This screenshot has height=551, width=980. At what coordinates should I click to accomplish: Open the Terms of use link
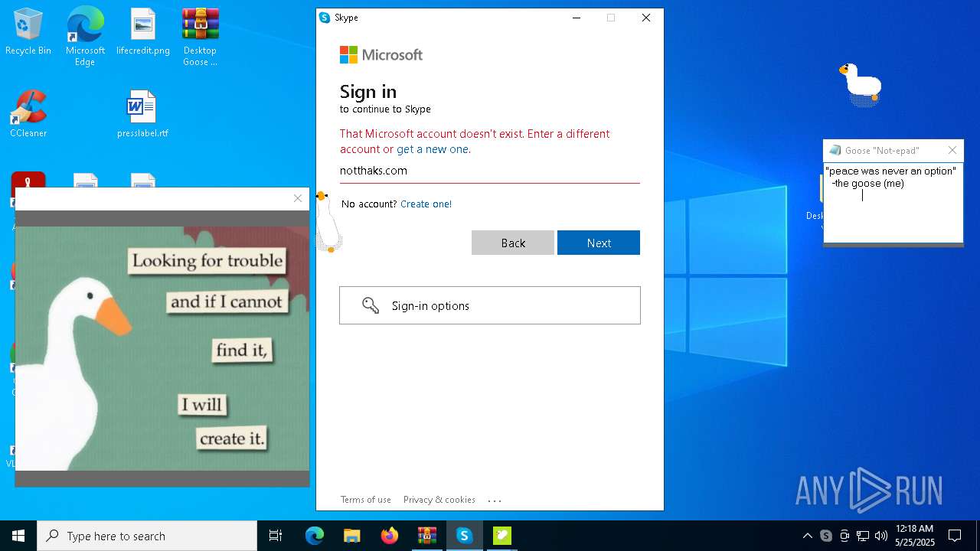click(366, 500)
